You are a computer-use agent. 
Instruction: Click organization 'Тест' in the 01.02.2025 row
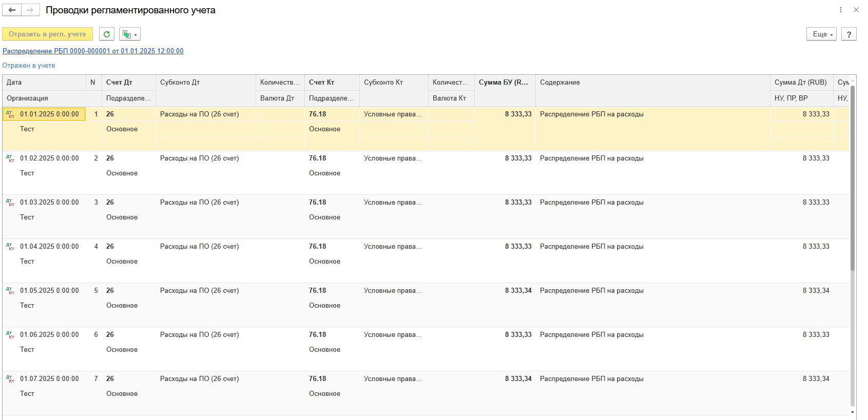pyautogui.click(x=27, y=173)
